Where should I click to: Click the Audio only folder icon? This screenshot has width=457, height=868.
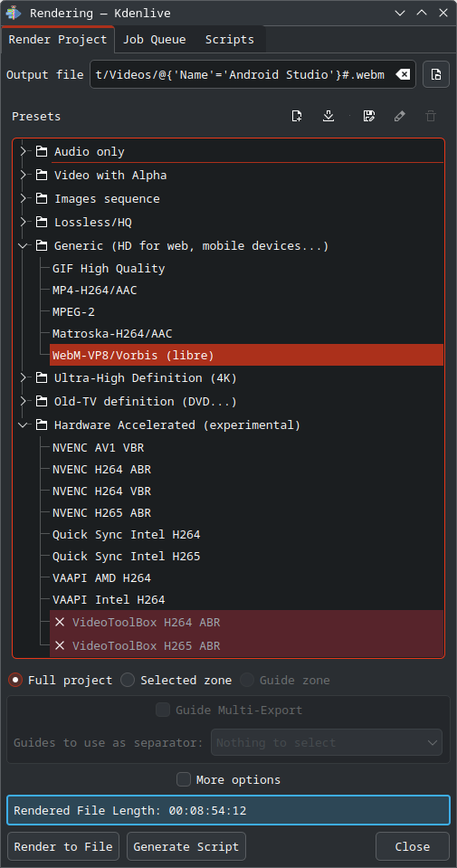(x=42, y=152)
